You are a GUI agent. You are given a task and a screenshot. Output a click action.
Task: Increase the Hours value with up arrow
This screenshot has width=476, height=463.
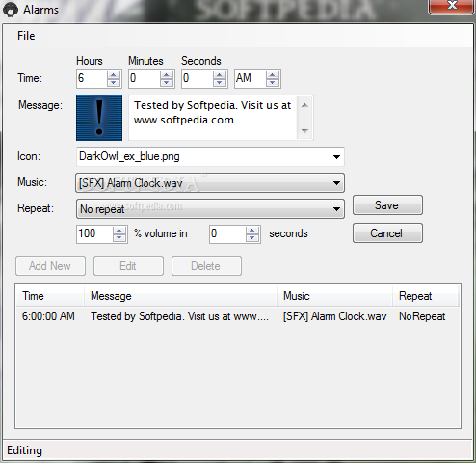click(x=114, y=75)
